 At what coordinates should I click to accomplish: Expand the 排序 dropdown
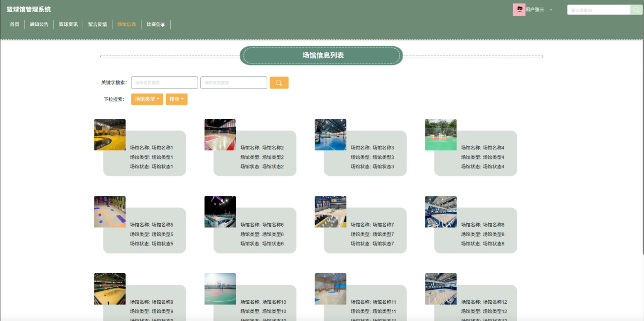tap(176, 99)
